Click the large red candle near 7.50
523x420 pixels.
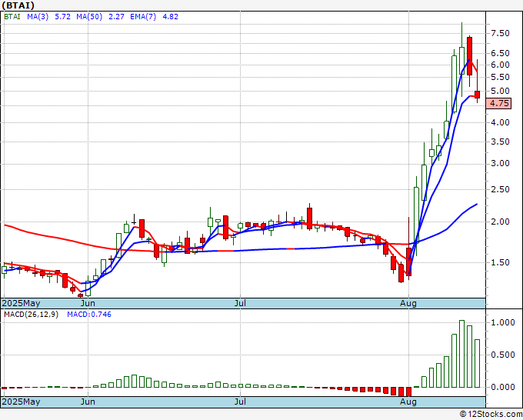[x=469, y=56]
